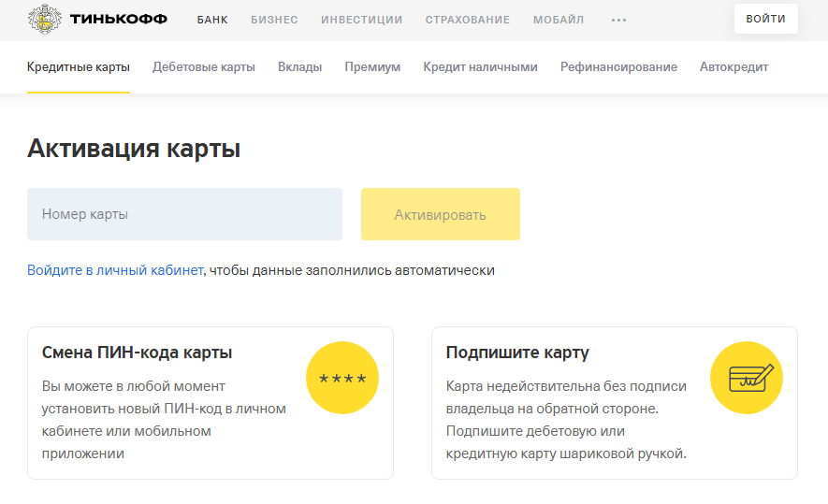Screen dimensions: 828x504
Task: Open the СТРАХОВАНИЕ section
Action: coord(468,20)
